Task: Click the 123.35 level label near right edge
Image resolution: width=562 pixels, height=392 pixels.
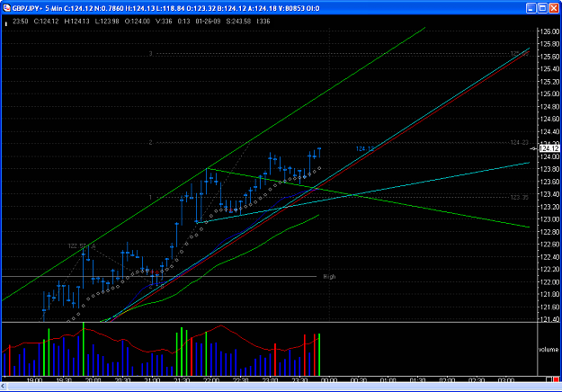Action: pyautogui.click(x=519, y=198)
